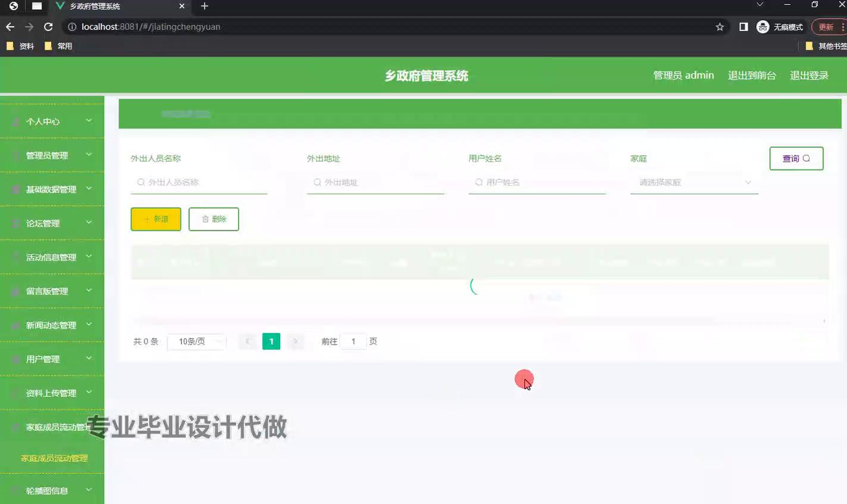Click the 查询 search button
The image size is (847, 504).
coord(796,159)
